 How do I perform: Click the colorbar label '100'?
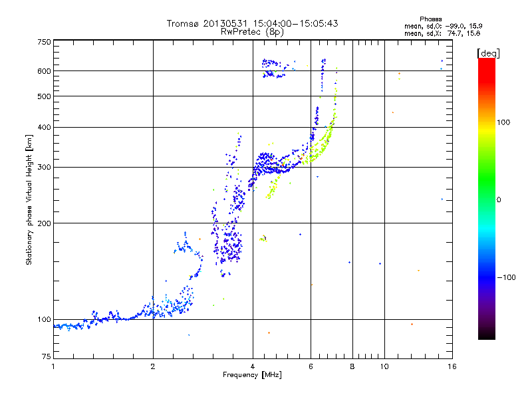(x=503, y=122)
